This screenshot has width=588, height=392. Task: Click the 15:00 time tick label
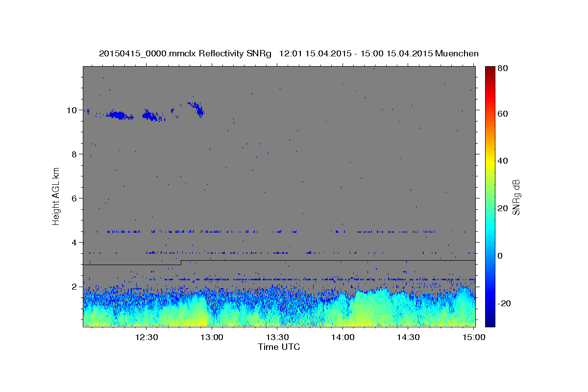pos(474,337)
